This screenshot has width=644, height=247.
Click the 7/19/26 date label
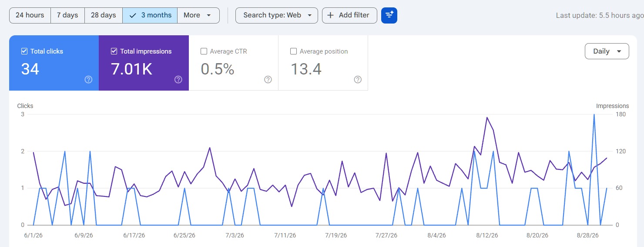[336, 235]
